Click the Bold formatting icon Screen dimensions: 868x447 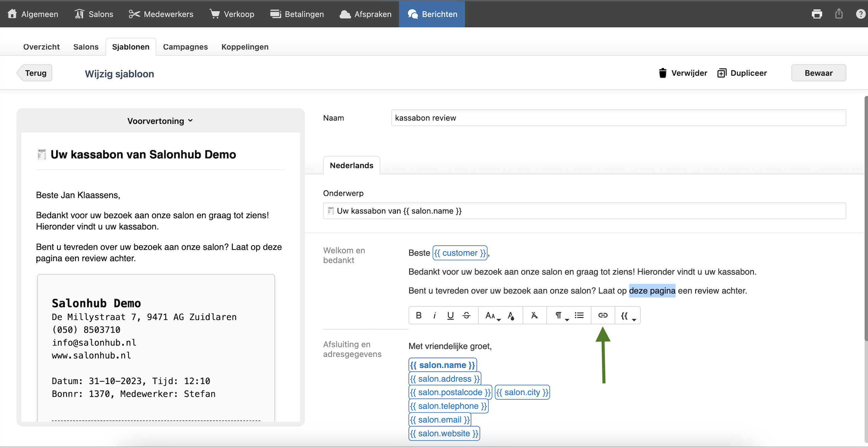(x=418, y=315)
